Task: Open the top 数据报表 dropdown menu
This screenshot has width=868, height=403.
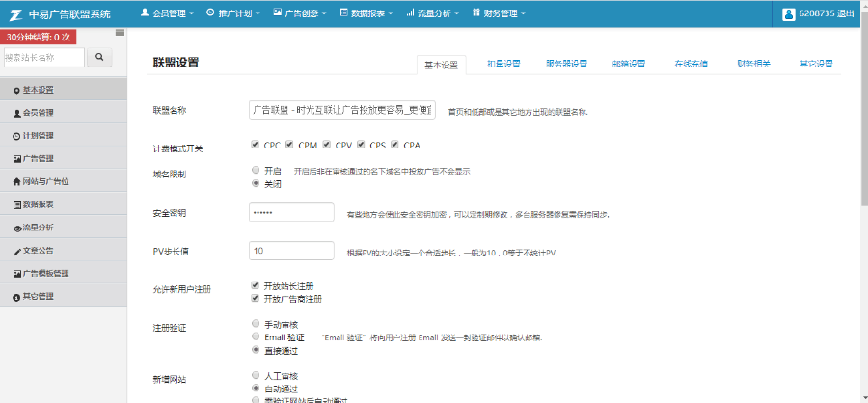Action: pos(366,13)
